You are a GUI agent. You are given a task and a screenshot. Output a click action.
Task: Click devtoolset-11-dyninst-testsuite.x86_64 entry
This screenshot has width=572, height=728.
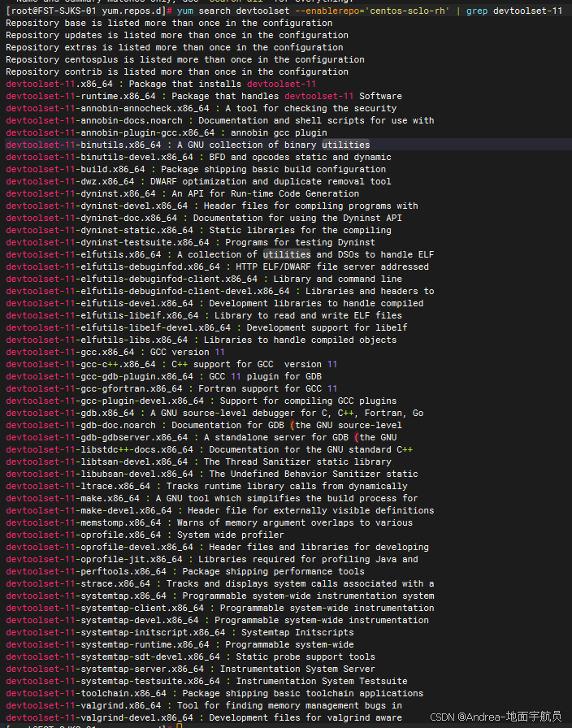[x=190, y=242]
